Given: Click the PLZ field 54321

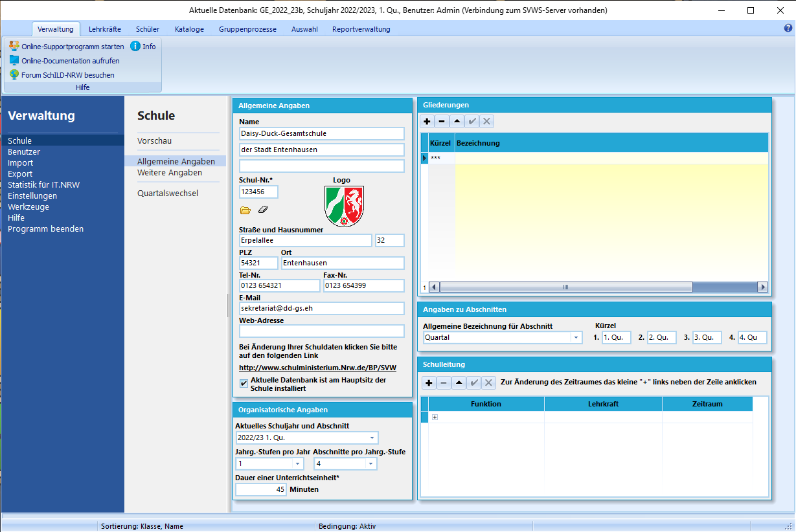Looking at the screenshot, I should pos(258,263).
